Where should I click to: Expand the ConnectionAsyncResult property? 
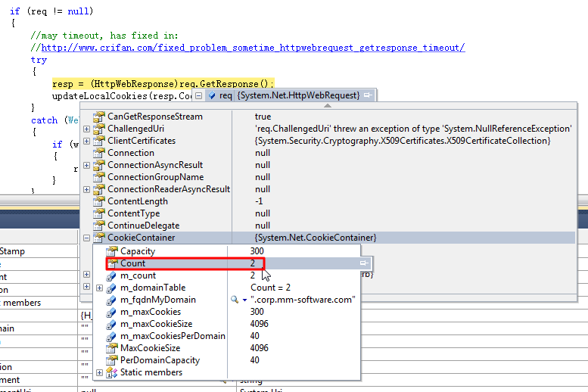pyautogui.click(x=86, y=165)
